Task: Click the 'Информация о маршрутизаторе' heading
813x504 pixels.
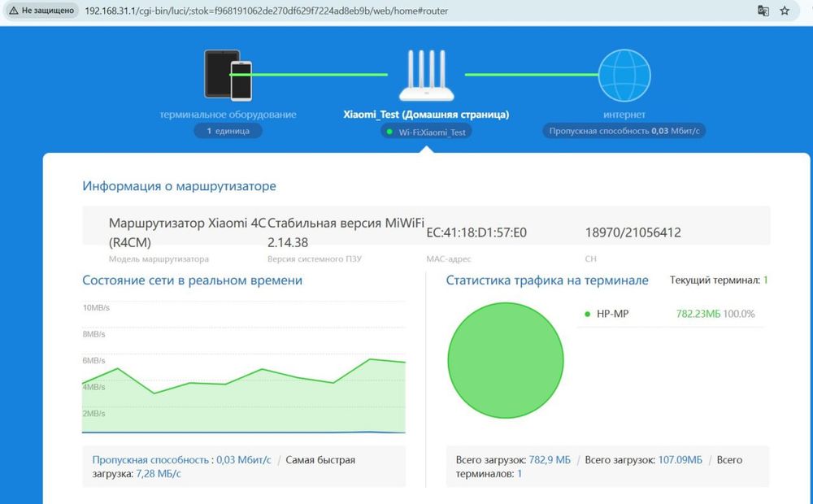Action: 179,185
